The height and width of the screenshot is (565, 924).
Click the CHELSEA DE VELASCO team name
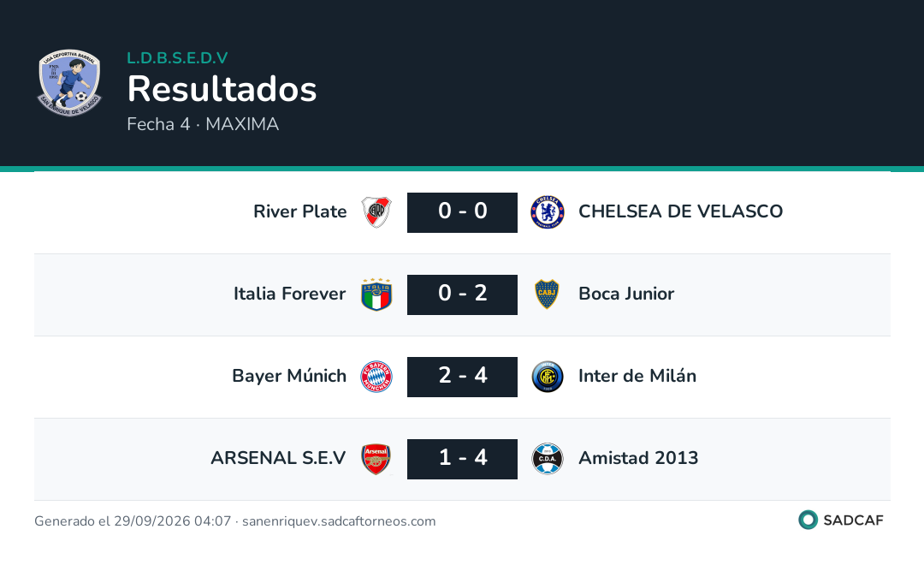tap(681, 211)
